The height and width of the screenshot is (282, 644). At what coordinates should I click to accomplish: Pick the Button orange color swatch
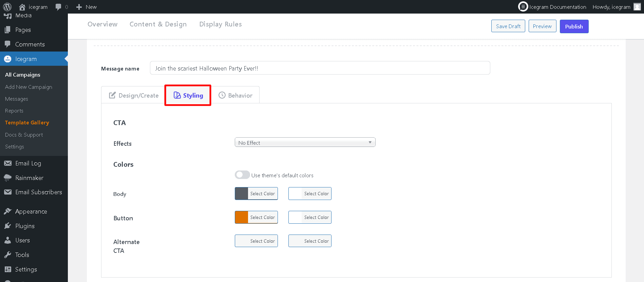242,217
